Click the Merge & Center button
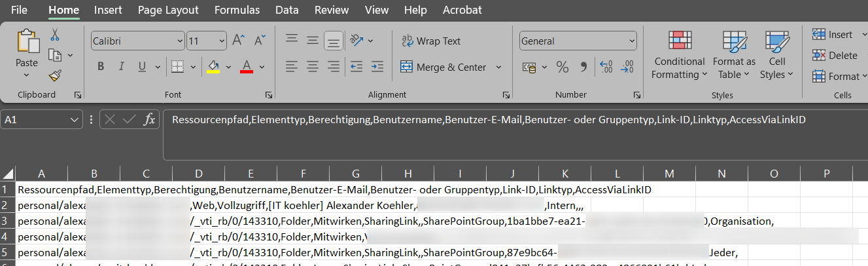The image size is (868, 266). pos(444,67)
